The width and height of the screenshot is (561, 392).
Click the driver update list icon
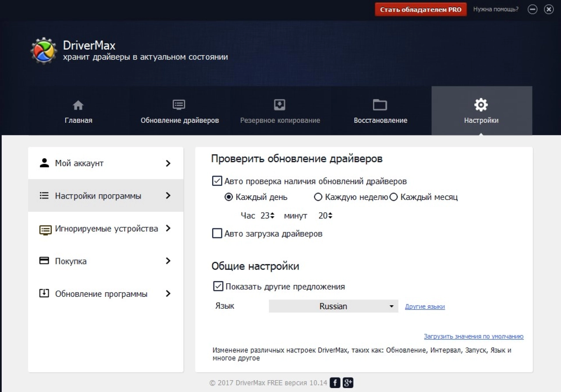point(179,105)
